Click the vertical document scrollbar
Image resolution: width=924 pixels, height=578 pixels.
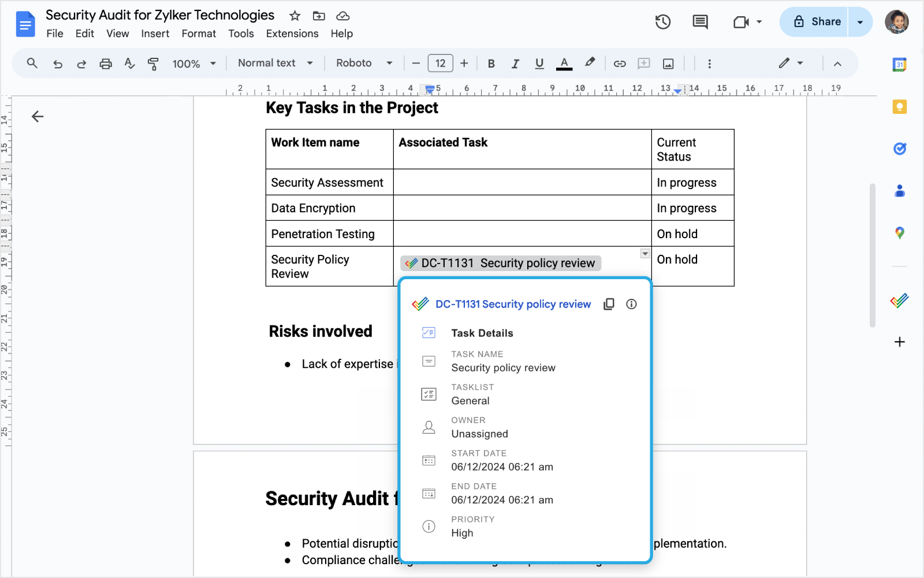coord(873,255)
